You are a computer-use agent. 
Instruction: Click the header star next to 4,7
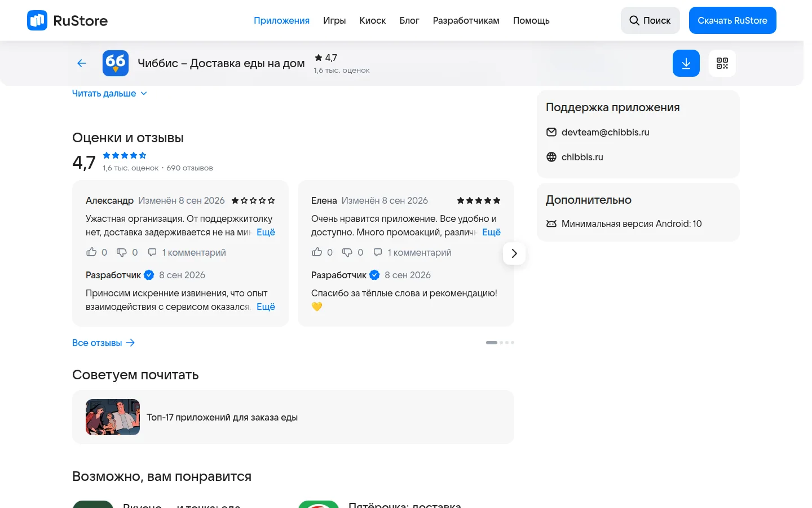(319, 58)
